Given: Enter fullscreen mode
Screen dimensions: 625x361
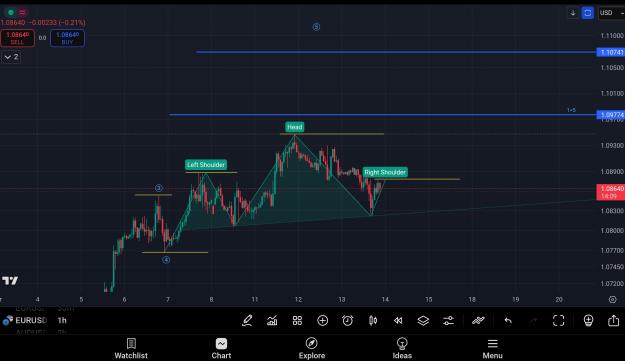Looking at the screenshot, I should pyautogui.click(x=558, y=320).
